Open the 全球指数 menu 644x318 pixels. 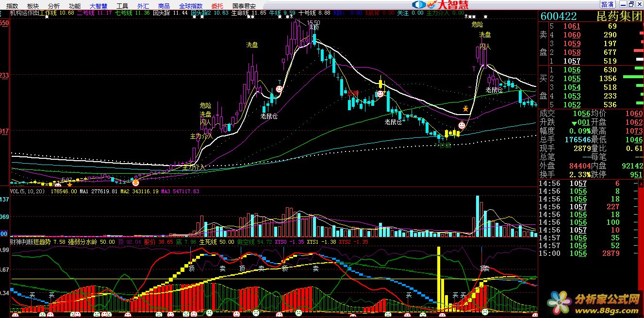191,6
